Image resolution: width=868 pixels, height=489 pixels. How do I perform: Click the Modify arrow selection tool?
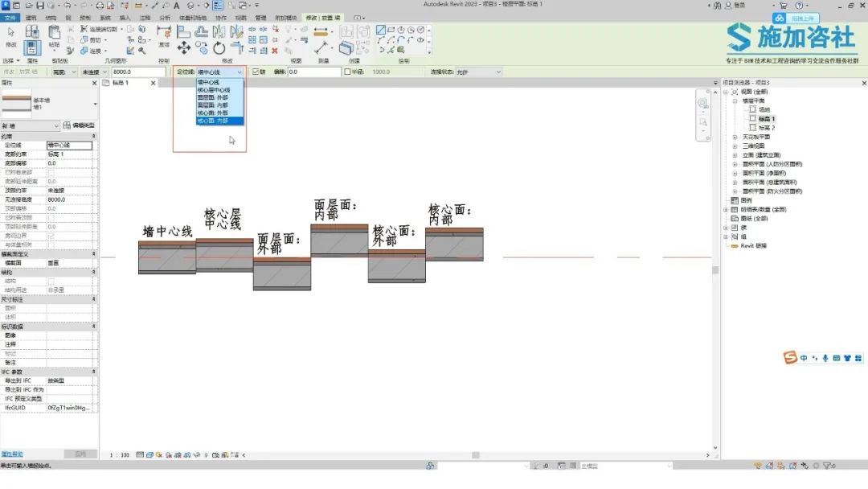(x=11, y=32)
